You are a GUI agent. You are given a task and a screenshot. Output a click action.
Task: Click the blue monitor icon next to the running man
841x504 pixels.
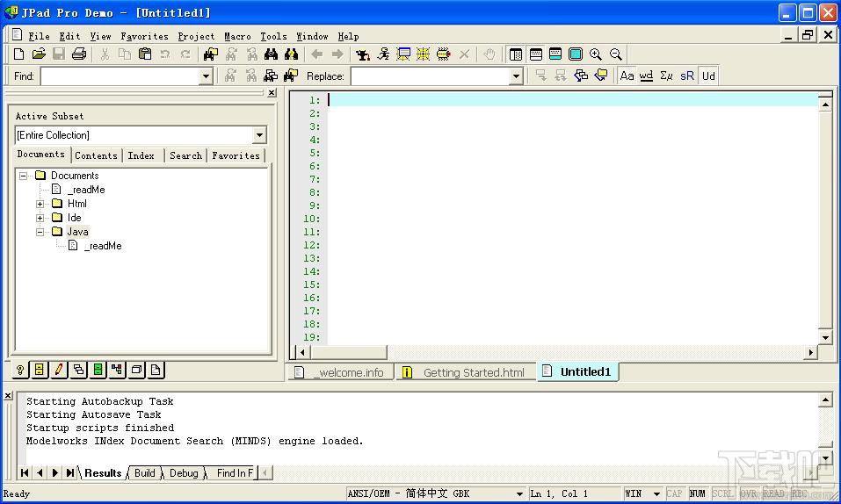(403, 54)
